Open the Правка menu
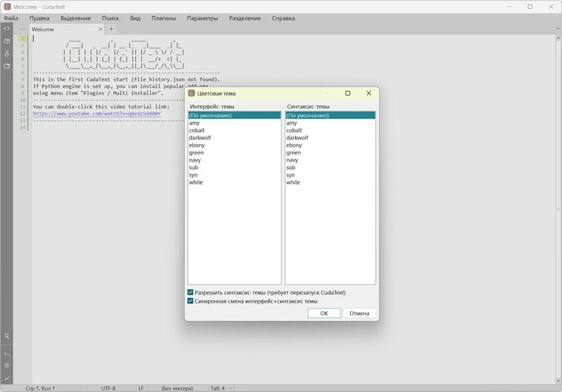This screenshot has height=392, width=562. pyautogui.click(x=39, y=18)
